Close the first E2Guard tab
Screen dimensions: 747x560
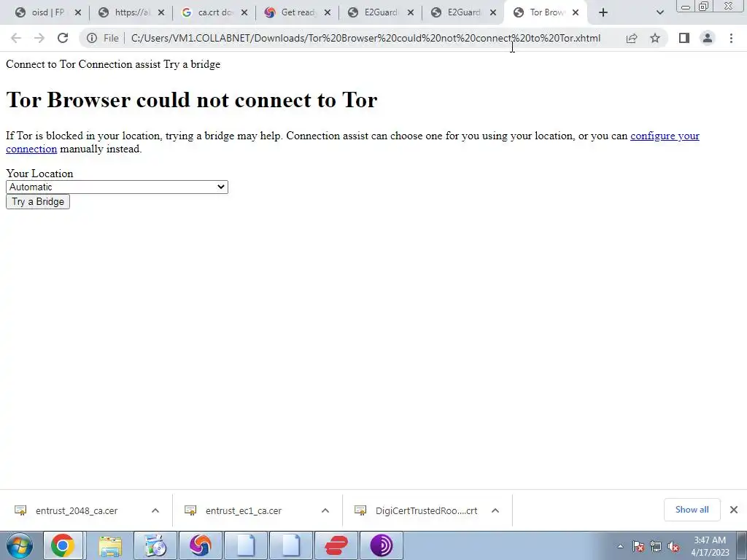[x=411, y=13]
